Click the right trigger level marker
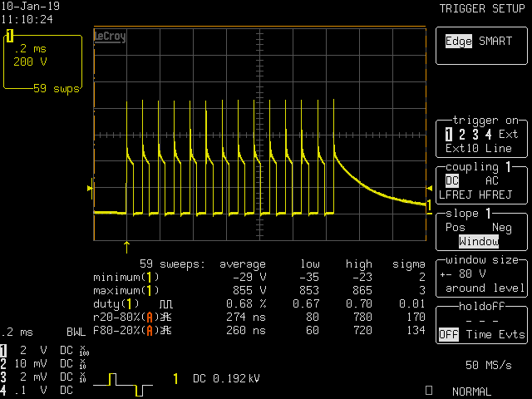 click(x=429, y=188)
